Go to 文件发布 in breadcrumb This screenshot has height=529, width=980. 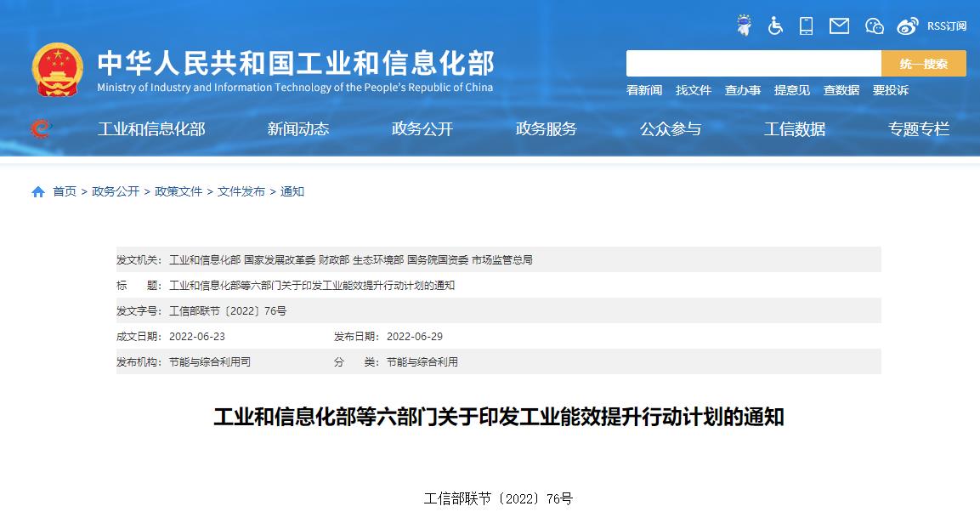click(x=241, y=191)
